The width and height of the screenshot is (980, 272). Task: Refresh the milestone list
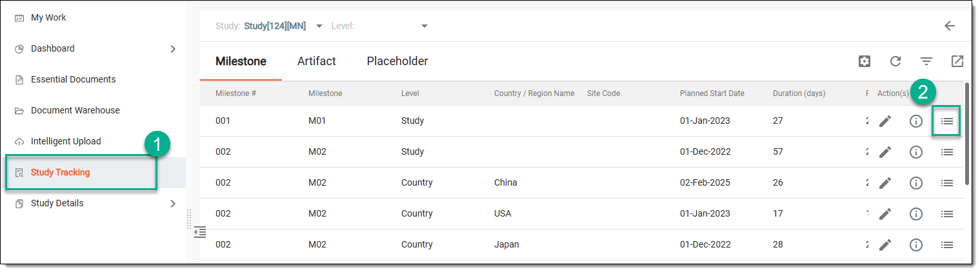point(895,61)
